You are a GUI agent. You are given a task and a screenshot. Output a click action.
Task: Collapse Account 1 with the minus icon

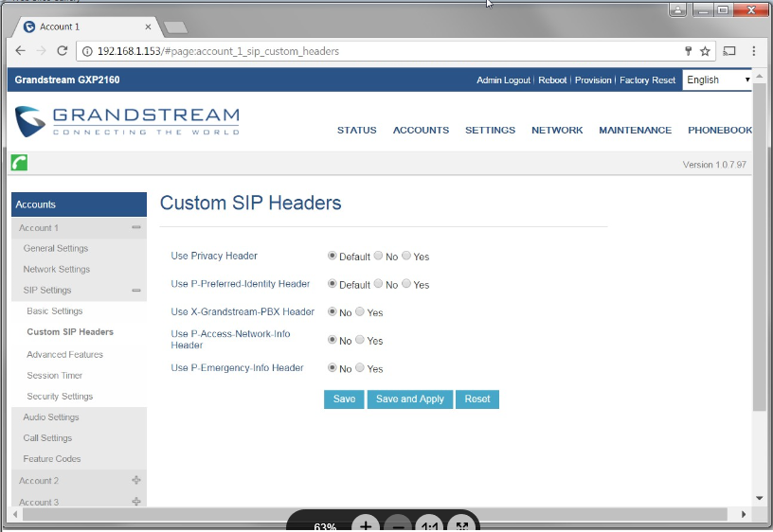click(136, 227)
